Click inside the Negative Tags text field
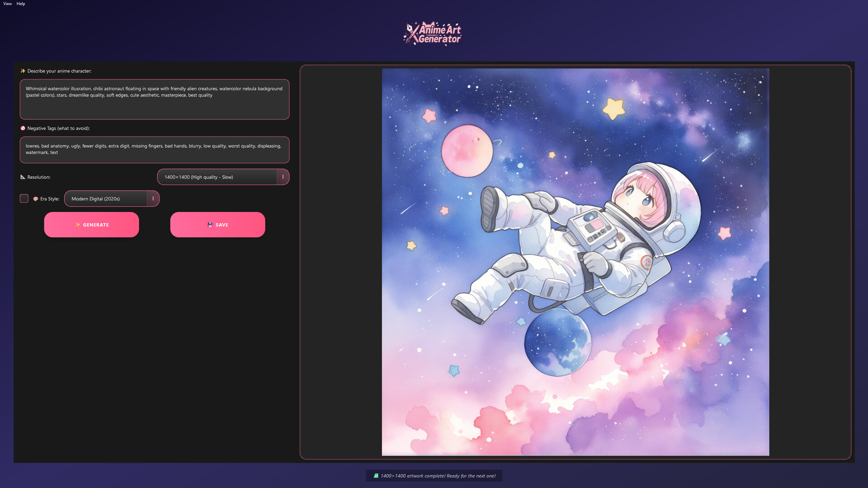Image resolution: width=868 pixels, height=488 pixels. [154, 150]
